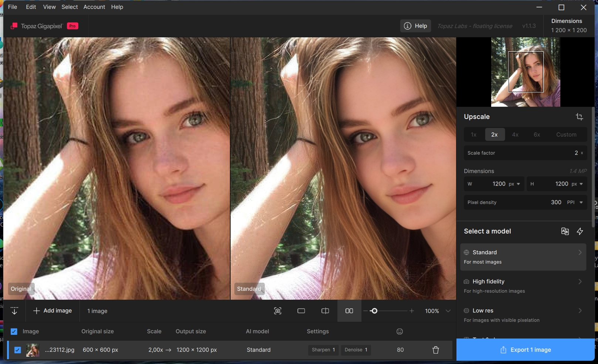The image size is (598, 364).
Task: Switch to split slider view
Action: pyautogui.click(x=325, y=311)
